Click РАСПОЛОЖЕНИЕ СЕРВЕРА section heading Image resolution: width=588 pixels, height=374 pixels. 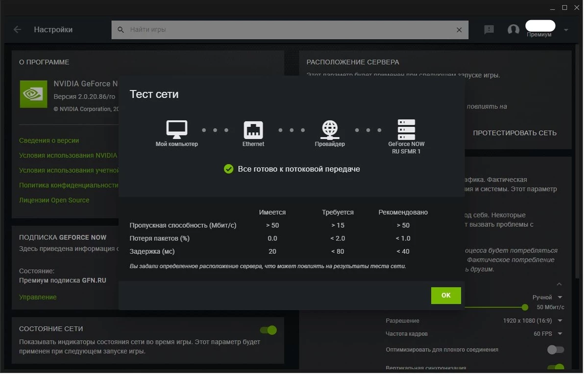(353, 62)
